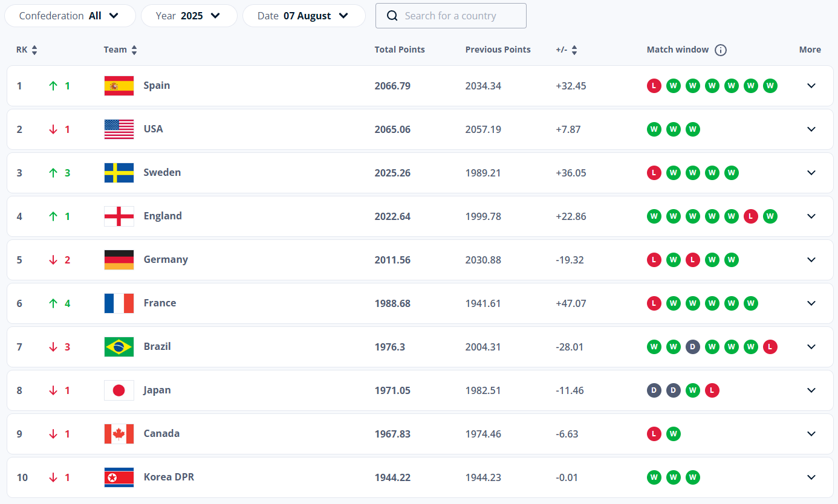838x504 pixels.
Task: Click Brazil's grey D draw badge
Action: click(692, 347)
